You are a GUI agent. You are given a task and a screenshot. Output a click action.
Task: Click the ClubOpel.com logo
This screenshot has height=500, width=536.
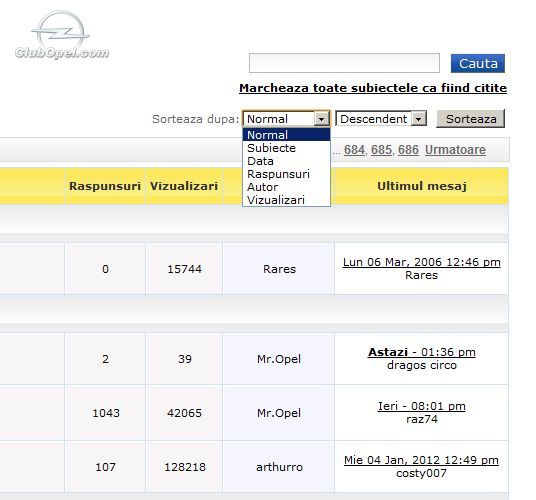tap(62, 35)
